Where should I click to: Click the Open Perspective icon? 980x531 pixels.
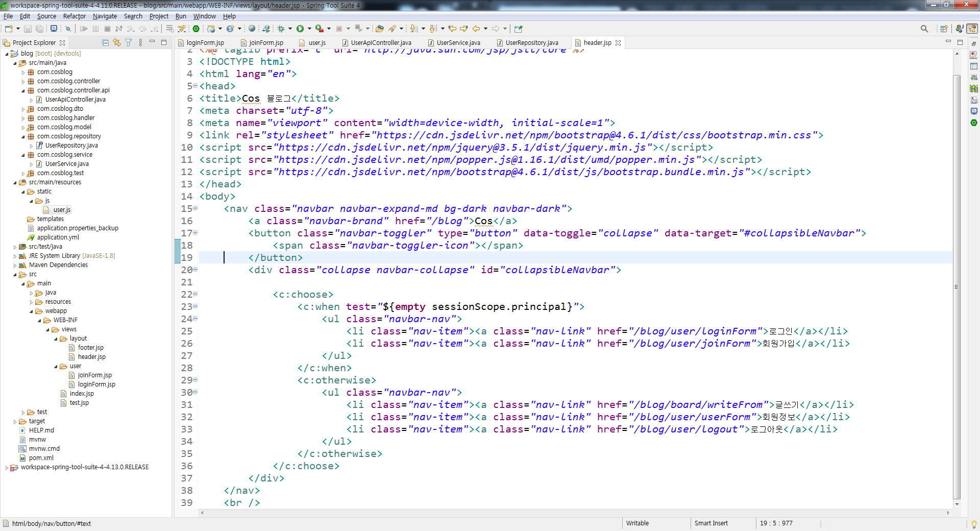pyautogui.click(x=944, y=29)
